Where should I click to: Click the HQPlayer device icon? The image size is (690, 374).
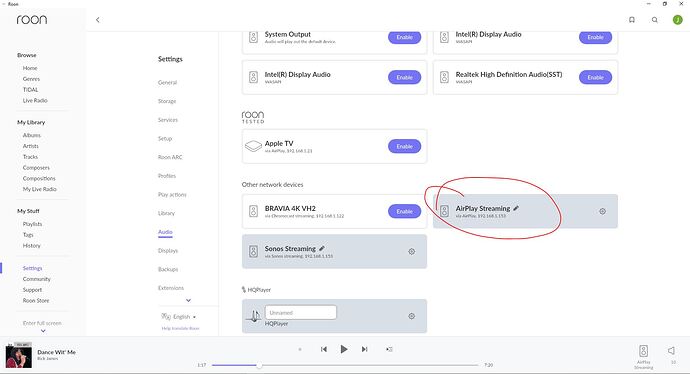[x=254, y=315]
